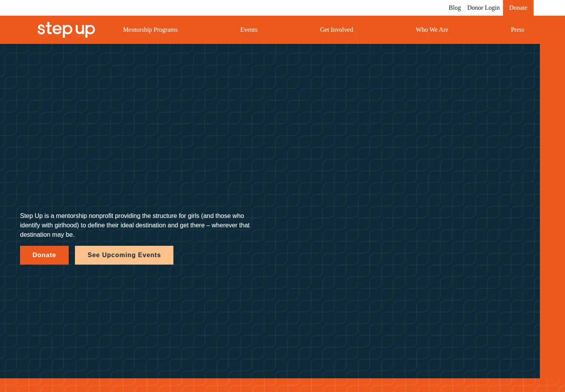Open the Mentorship Programs menu
This screenshot has width=565, height=392.
point(150,30)
